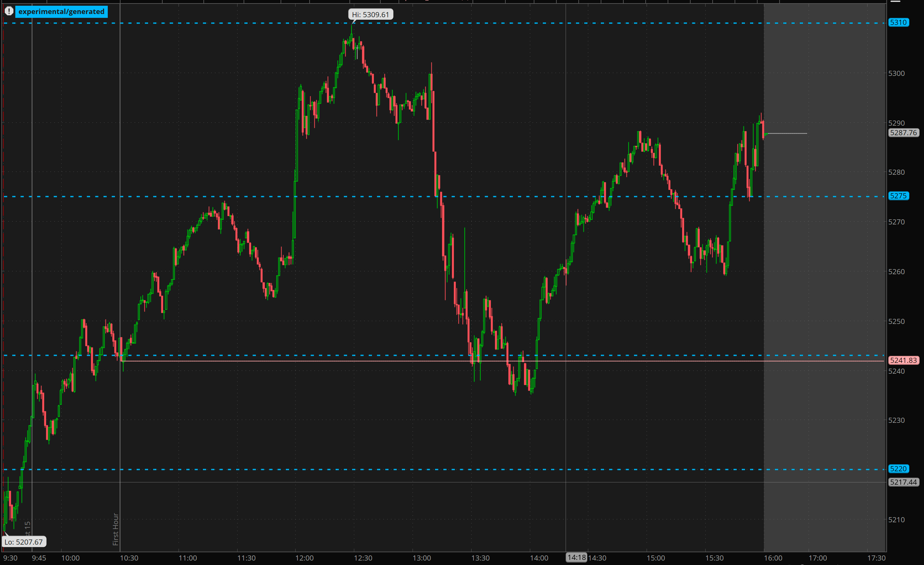This screenshot has width=924, height=565.
Task: Click the Hi: 5309.61 price bubble
Action: 370,15
